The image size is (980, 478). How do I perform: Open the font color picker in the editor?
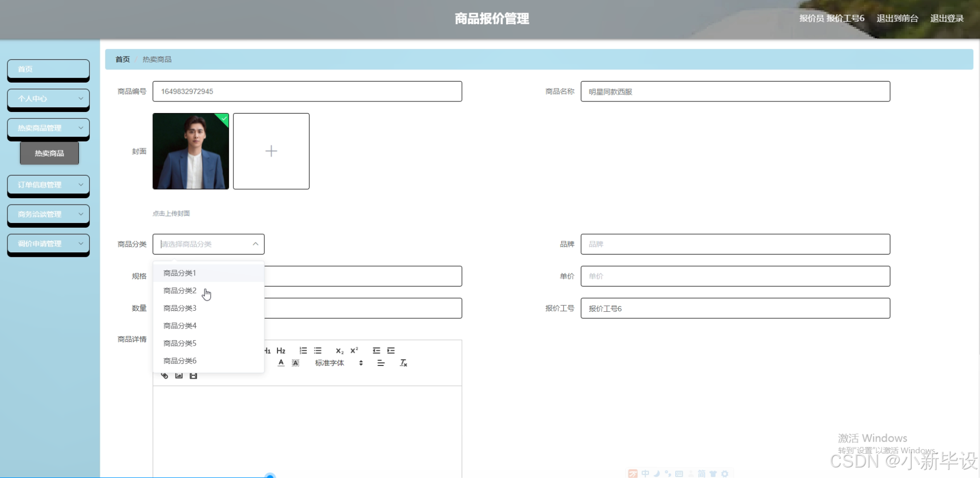(x=281, y=362)
